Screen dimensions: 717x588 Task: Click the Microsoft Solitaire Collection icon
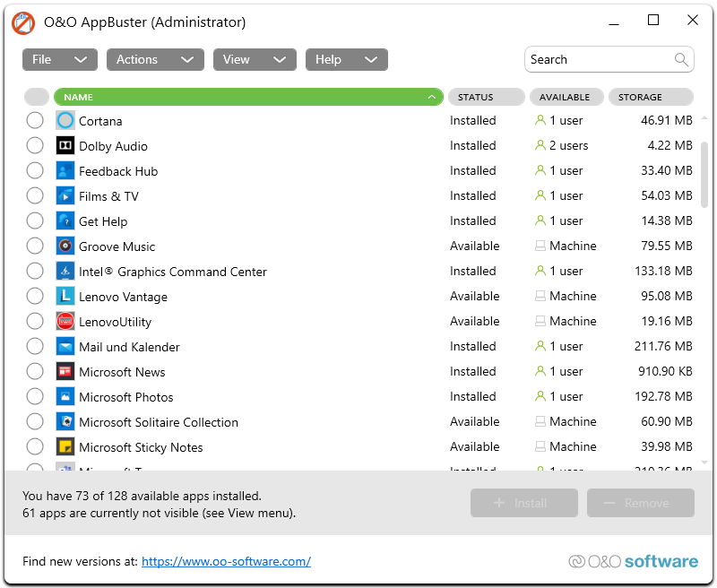click(x=65, y=421)
